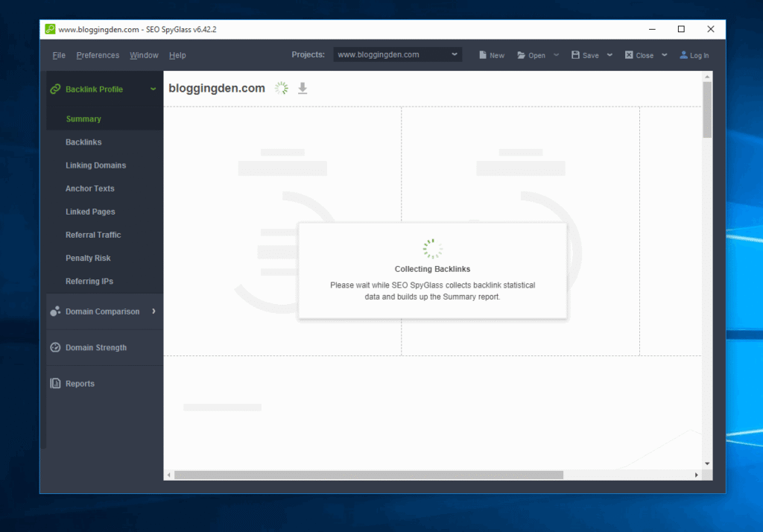The height and width of the screenshot is (532, 763).
Task: View the Backlinks list
Action: [x=83, y=142]
